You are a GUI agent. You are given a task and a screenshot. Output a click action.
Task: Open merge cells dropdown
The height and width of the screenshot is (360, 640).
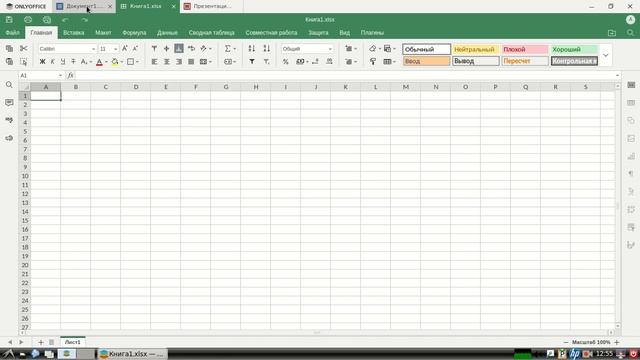pyautogui.click(x=210, y=62)
